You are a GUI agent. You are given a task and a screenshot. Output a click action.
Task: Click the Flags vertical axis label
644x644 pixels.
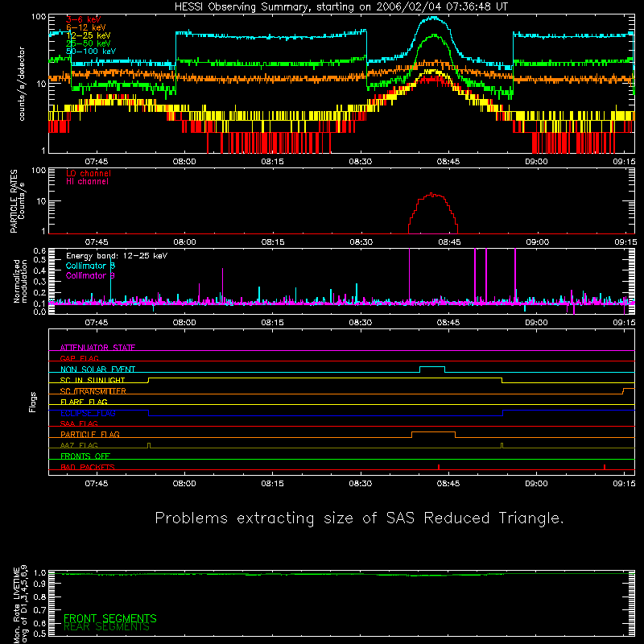click(x=33, y=402)
